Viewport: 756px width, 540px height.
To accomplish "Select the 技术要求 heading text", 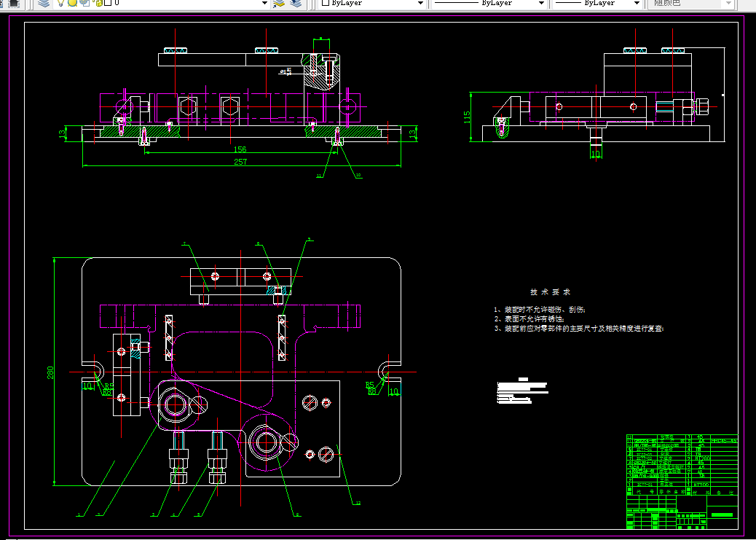I will (x=550, y=292).
